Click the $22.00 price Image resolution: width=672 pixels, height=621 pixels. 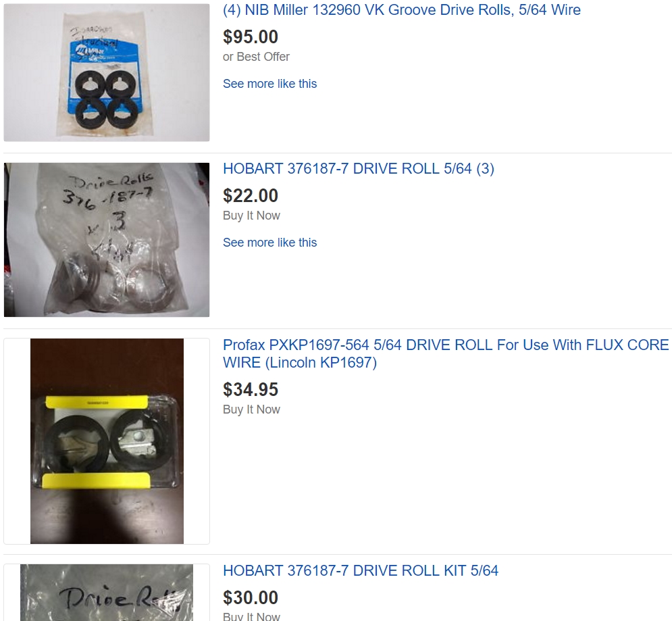click(251, 196)
